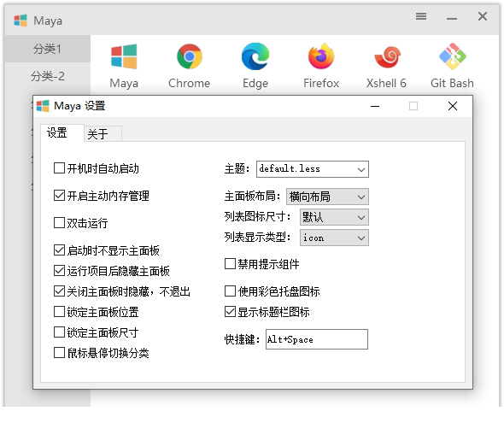The width and height of the screenshot is (504, 423).
Task: Enable 锁定主面板尺寸 checkbox
Action: [x=59, y=332]
